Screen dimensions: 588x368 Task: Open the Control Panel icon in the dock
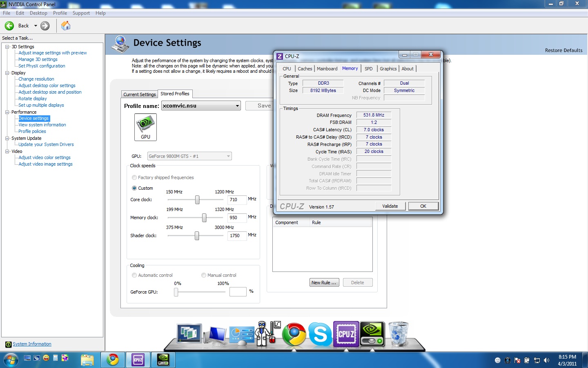(x=242, y=335)
